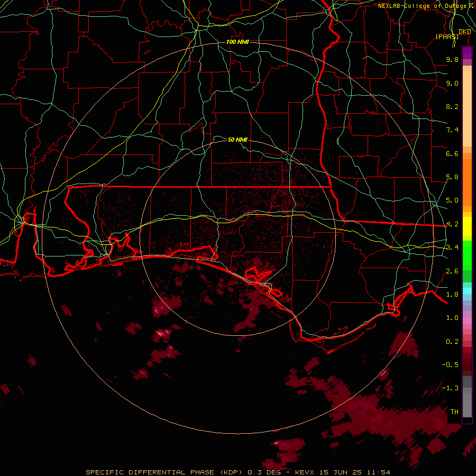This screenshot has height=476, width=476.
Task: Select the 1.8 value on color scale
Action: 452,295
